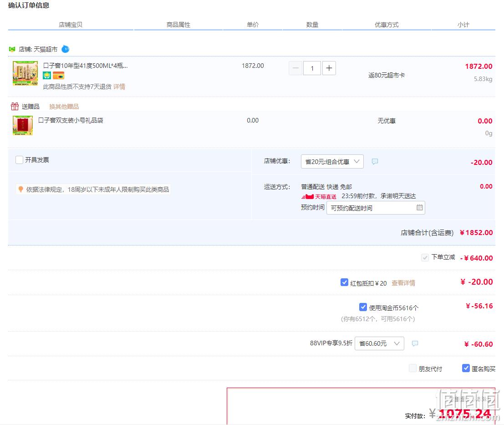504x425 pixels.
Task: Open the 省20元:组合优惠 dropdown
Action: [332, 161]
